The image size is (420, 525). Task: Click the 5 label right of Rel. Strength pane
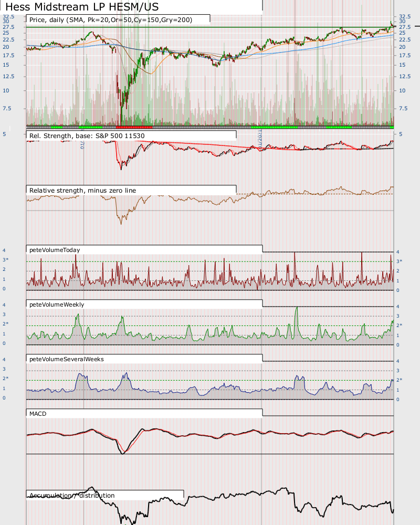tap(401, 134)
